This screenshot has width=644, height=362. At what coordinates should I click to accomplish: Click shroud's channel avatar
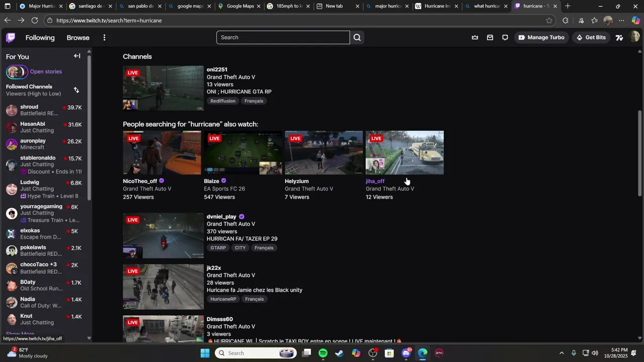pos(12,110)
